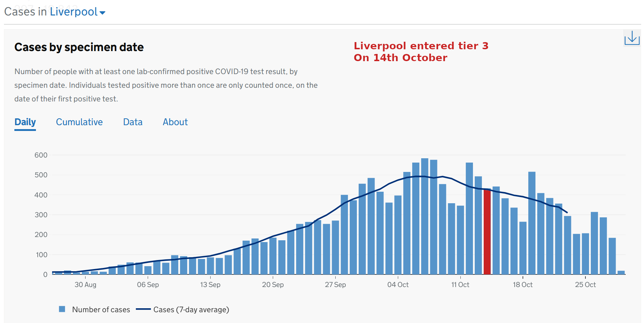This screenshot has width=644, height=323.
Task: View the About tab
Action: [175, 122]
